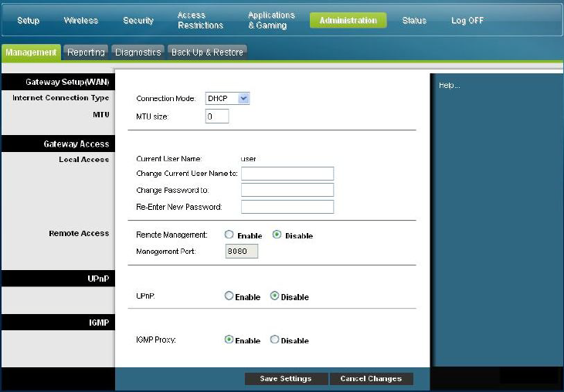Click the Save Settings button
The width and height of the screenshot is (564, 392).
point(286,379)
